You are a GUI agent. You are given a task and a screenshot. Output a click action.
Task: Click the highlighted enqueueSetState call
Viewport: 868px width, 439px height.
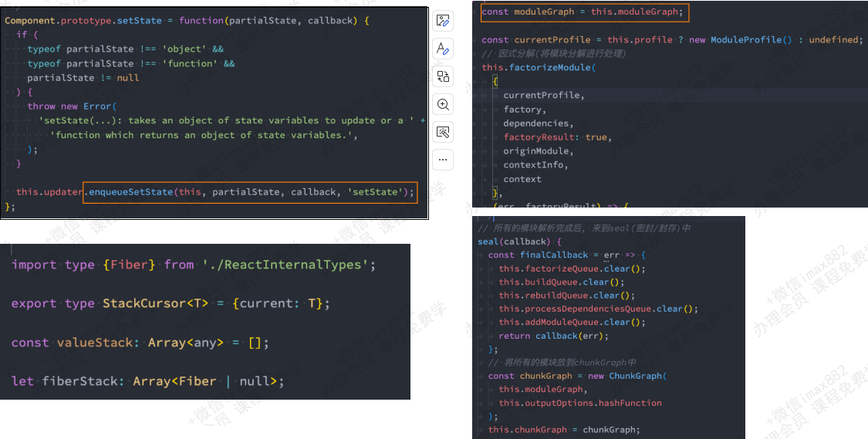pyautogui.click(x=250, y=192)
